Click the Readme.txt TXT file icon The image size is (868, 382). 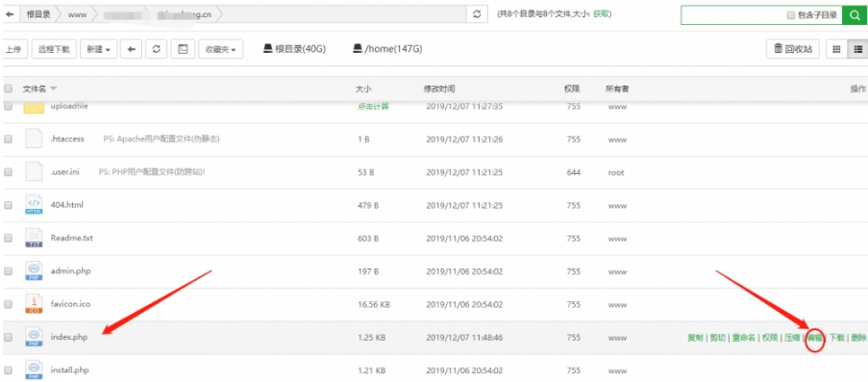click(x=34, y=238)
